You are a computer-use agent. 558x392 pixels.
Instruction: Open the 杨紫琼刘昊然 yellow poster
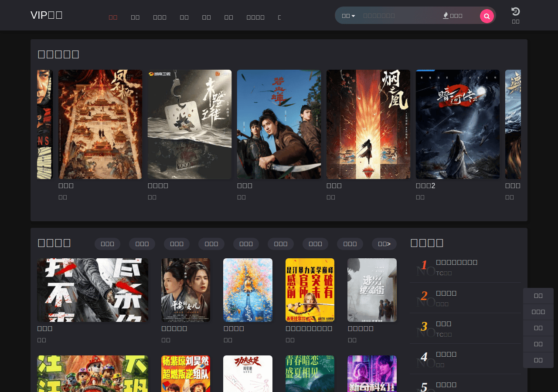point(186,374)
